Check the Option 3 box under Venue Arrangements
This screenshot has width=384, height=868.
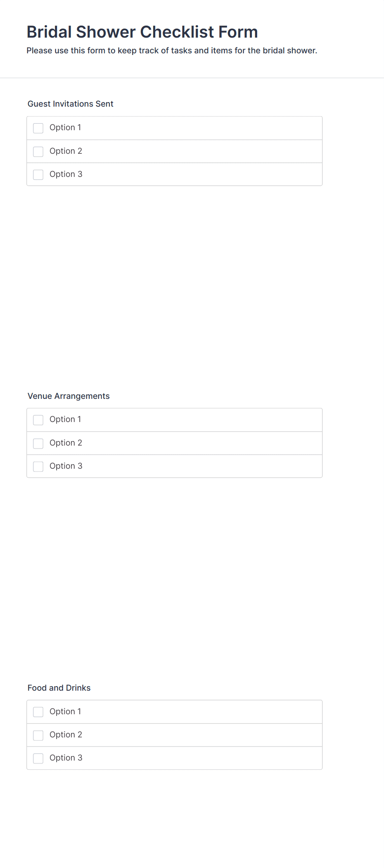[x=38, y=467]
